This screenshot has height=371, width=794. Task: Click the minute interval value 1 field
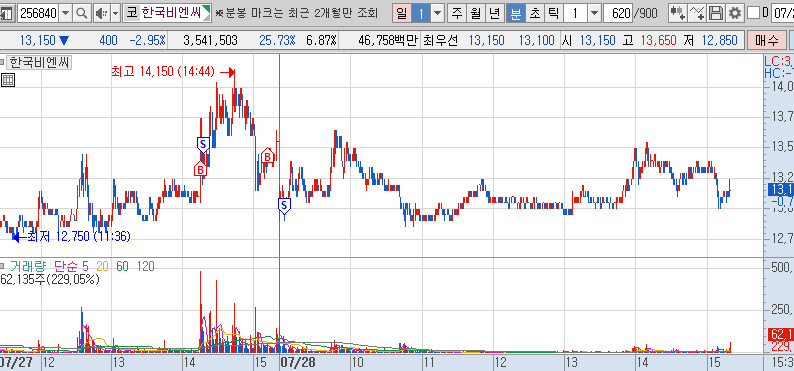click(576, 13)
